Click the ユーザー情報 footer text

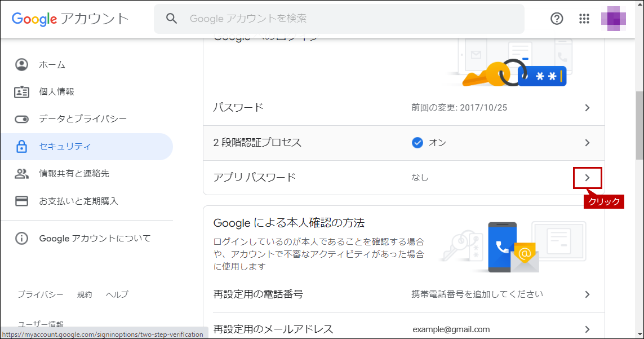(x=40, y=324)
